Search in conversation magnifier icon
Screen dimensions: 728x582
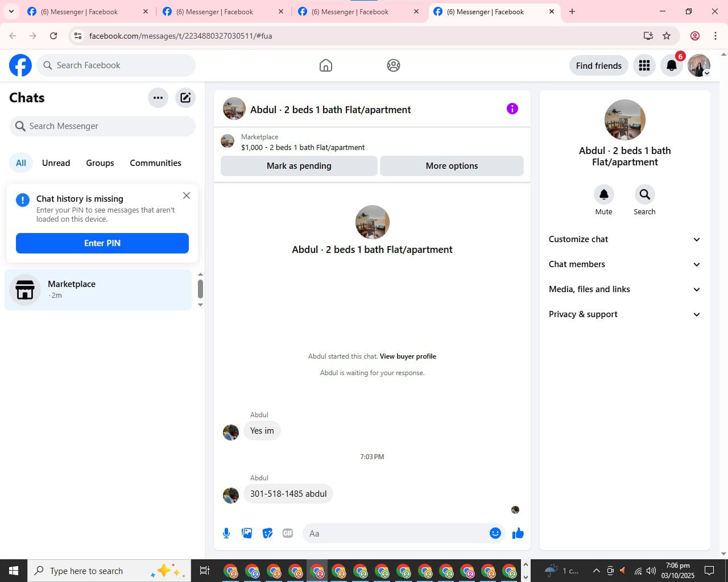644,194
